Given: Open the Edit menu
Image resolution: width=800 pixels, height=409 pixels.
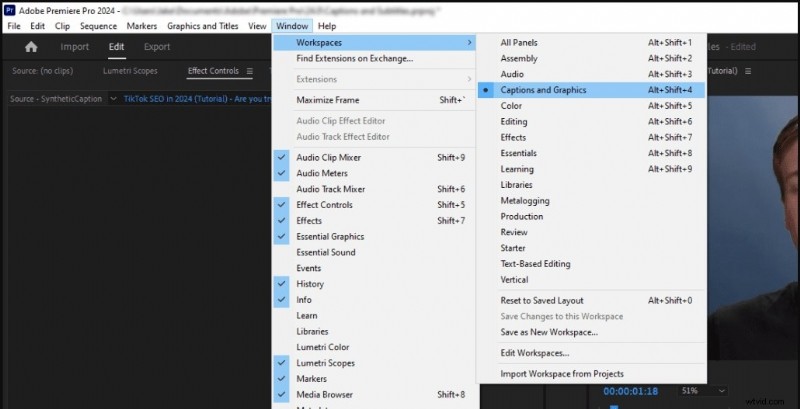Looking at the screenshot, I should [x=38, y=26].
